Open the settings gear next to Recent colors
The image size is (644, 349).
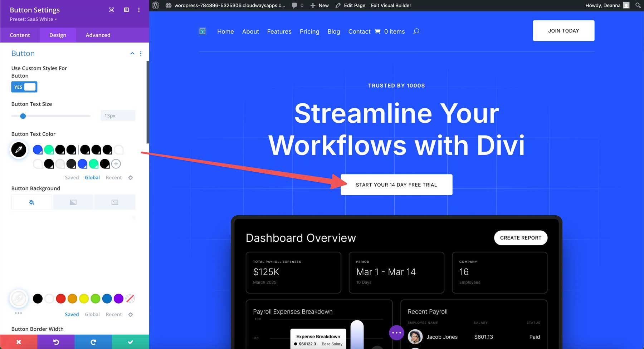pyautogui.click(x=131, y=177)
